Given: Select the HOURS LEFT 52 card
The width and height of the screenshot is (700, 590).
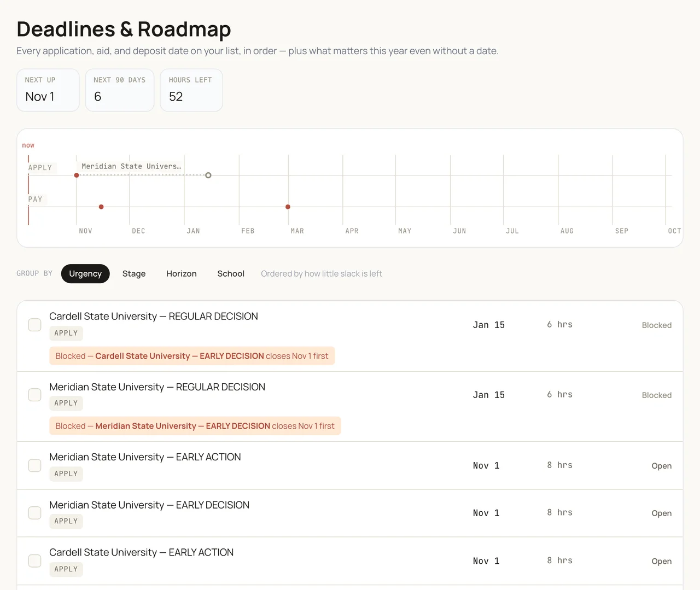Looking at the screenshot, I should click(191, 90).
